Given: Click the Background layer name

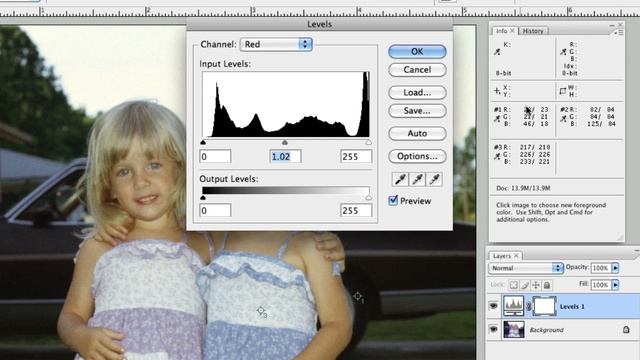Looking at the screenshot, I should pos(546,330).
